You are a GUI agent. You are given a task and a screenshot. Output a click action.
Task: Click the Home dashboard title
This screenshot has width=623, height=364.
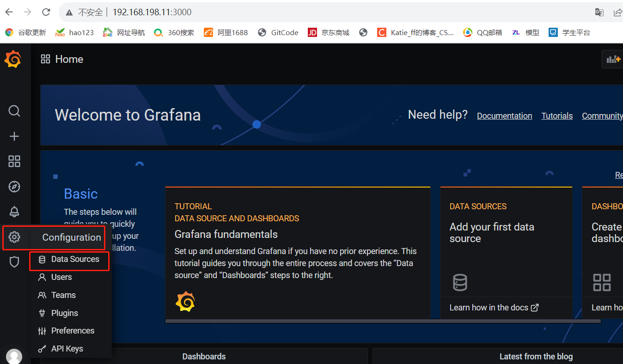point(69,59)
